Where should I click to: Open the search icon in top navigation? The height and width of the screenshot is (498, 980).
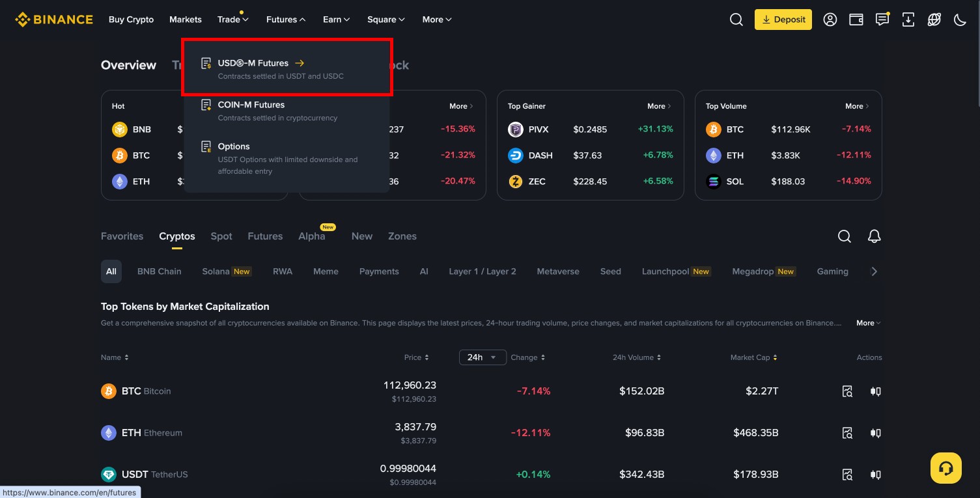736,20
